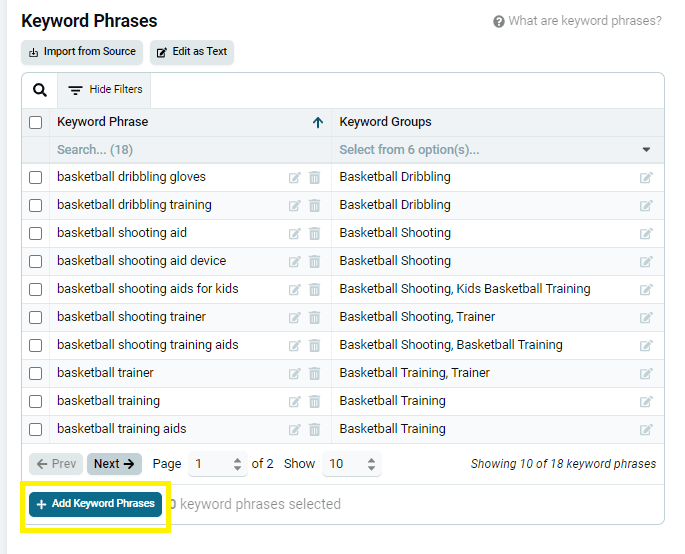Click the Page number stepper arrows
This screenshot has width=685, height=554.
point(237,464)
